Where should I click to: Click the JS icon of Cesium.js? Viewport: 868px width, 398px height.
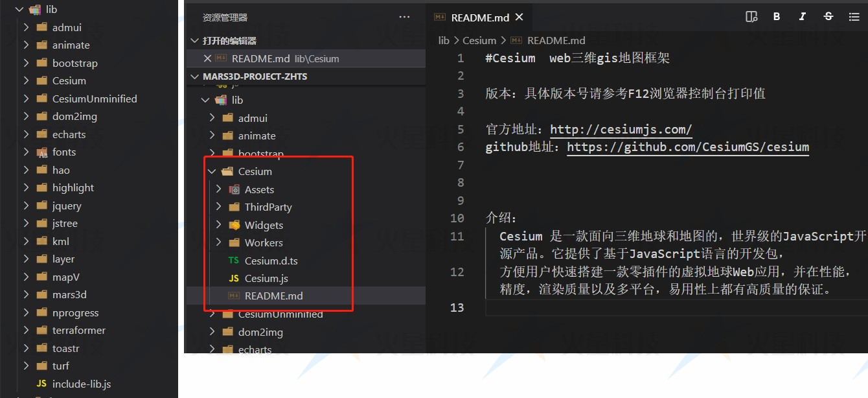234,278
